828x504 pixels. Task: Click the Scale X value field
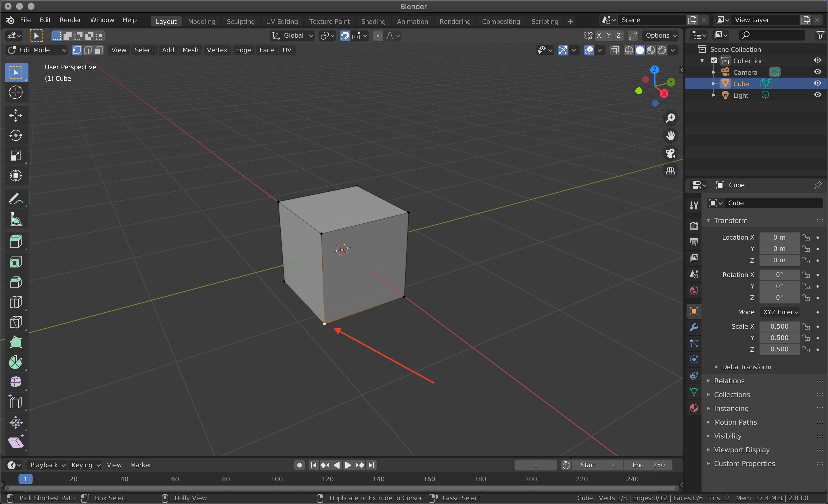779,326
